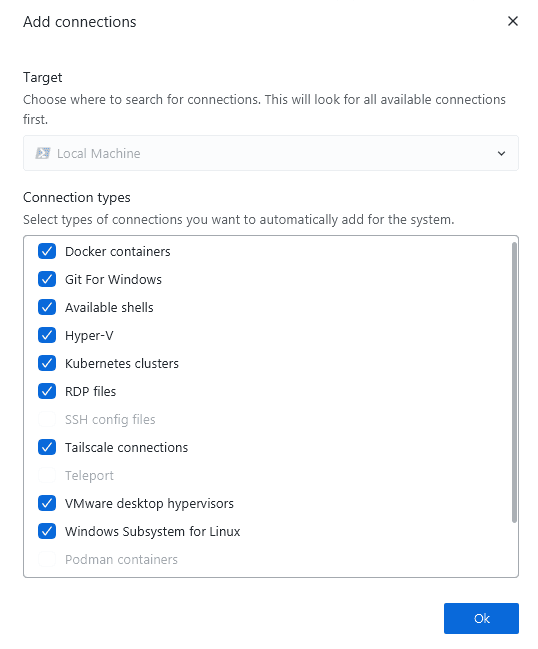Disable Available shells option
The height and width of the screenshot is (649, 538).
pyautogui.click(x=47, y=307)
